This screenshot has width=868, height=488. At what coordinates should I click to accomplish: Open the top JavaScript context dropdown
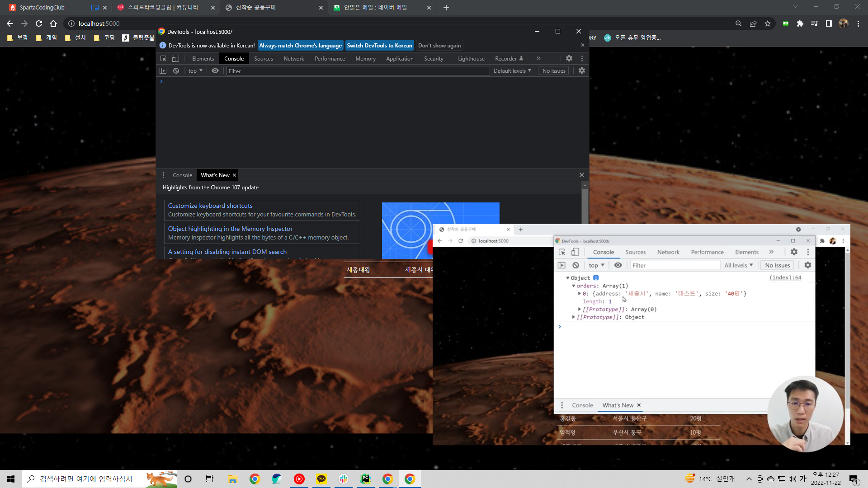[195, 71]
